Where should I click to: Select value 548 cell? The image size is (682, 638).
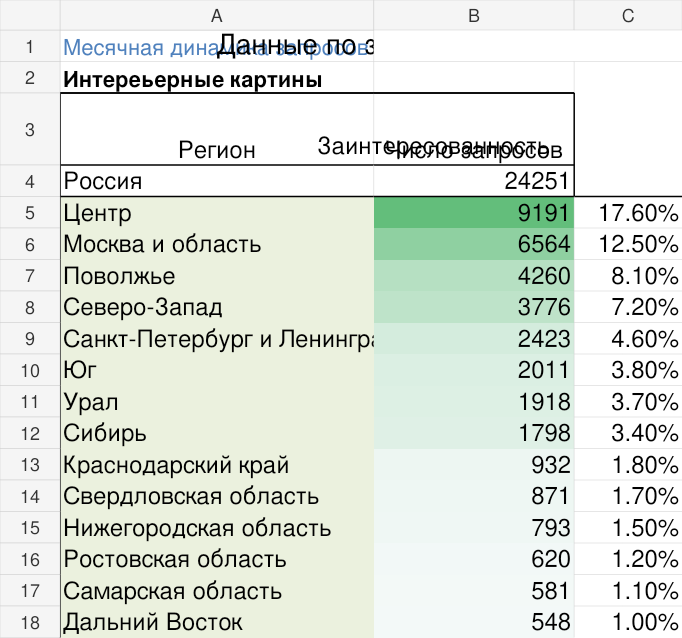click(x=474, y=621)
